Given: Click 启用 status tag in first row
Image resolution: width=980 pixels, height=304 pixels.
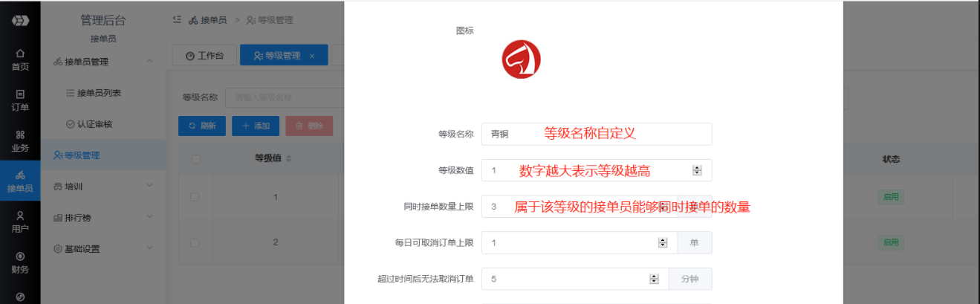Looking at the screenshot, I should pos(890,197).
